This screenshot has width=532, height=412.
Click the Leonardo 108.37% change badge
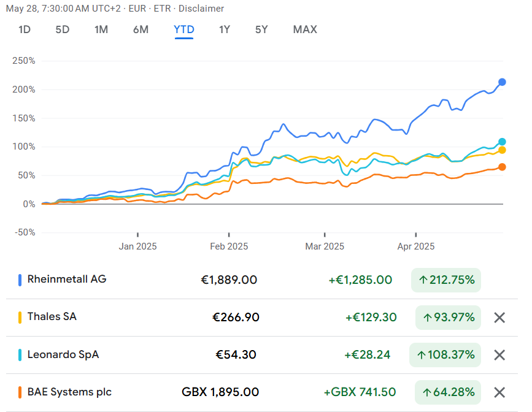point(445,355)
